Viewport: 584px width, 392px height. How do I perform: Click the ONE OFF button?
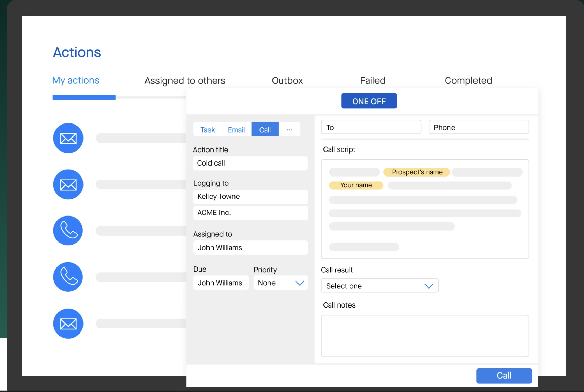pos(369,101)
